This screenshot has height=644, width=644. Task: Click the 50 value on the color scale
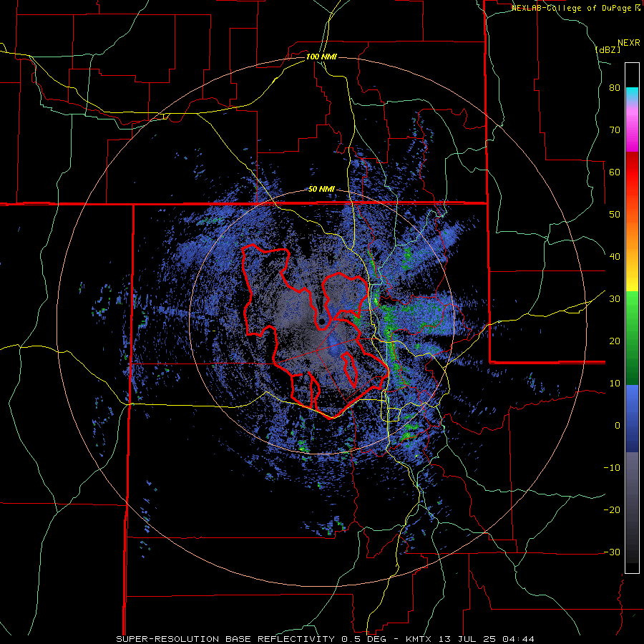coord(615,215)
